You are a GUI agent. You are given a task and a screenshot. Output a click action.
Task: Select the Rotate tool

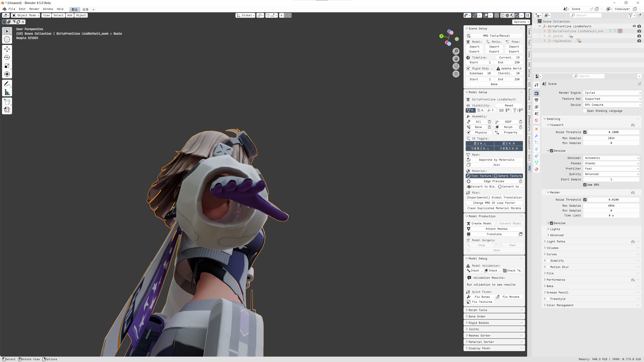pos(7,57)
